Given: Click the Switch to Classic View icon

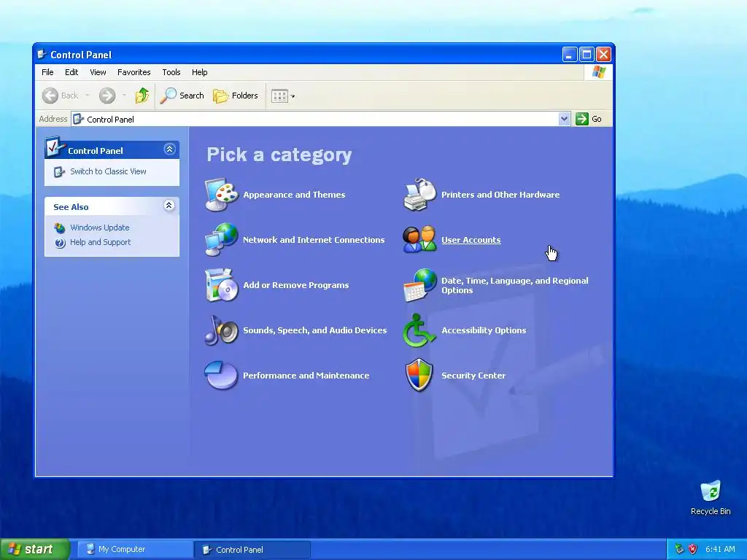Looking at the screenshot, I should click(x=60, y=171).
